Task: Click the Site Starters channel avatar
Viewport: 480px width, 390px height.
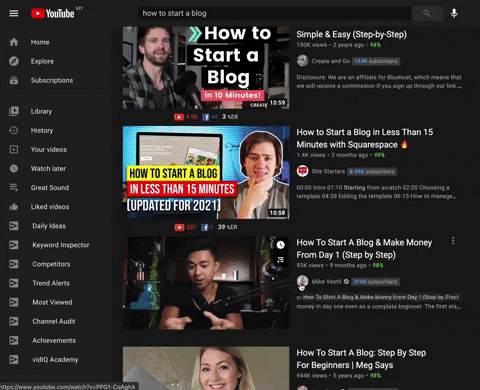Action: tap(302, 171)
